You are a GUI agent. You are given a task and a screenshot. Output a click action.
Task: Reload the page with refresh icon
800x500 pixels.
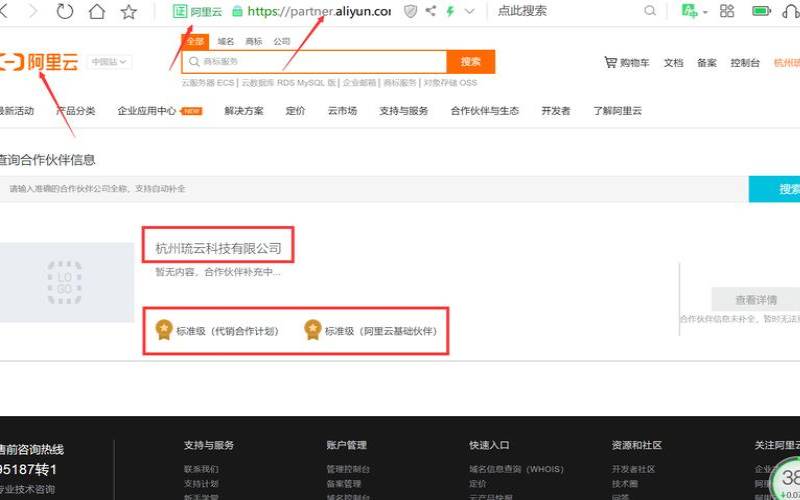click(65, 11)
